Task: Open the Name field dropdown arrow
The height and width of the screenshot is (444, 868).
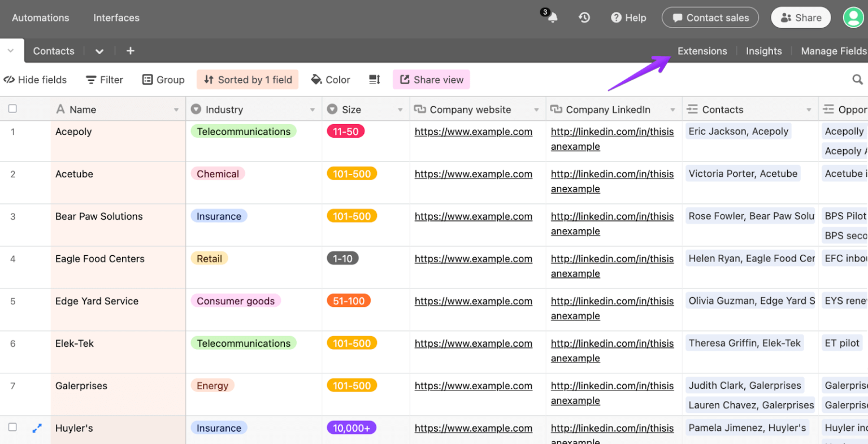Action: [175, 109]
